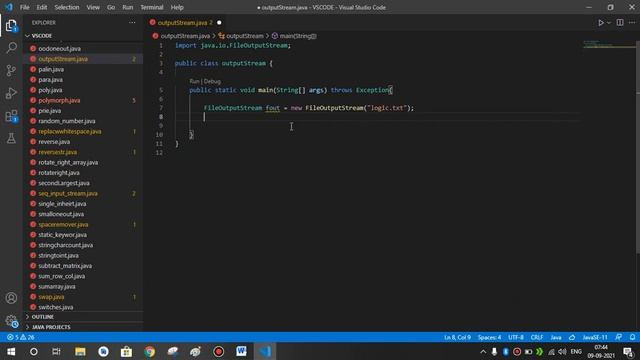Open the Edit menu
The width and height of the screenshot is (640, 360).
(x=42, y=7)
